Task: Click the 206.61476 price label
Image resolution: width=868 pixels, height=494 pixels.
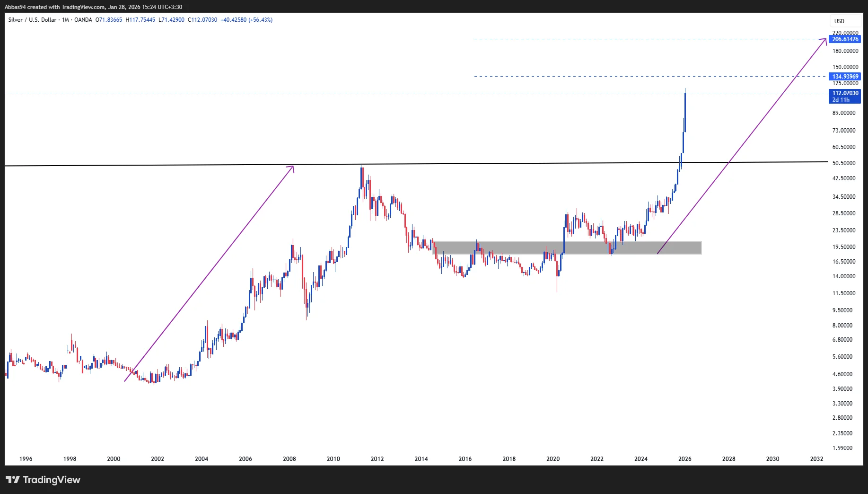Action: pyautogui.click(x=845, y=39)
